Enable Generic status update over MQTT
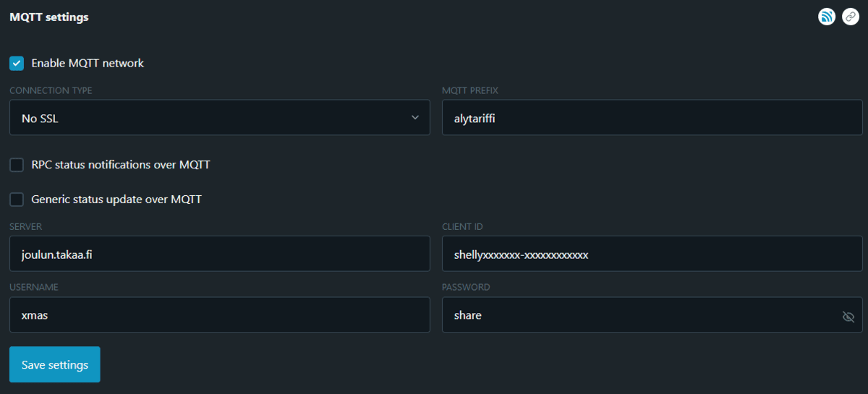The width and height of the screenshot is (868, 394). tap(17, 199)
